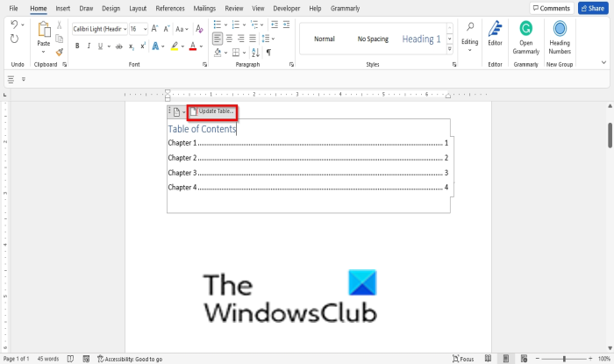Select the Format Painter brush

59,52
